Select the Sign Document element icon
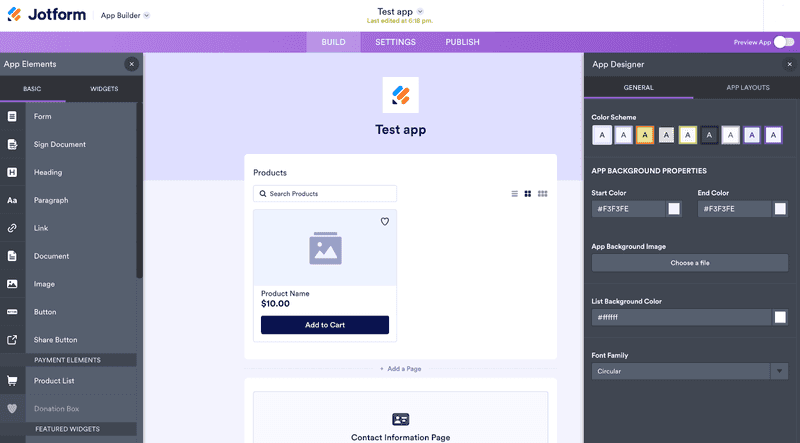800x443 pixels. [x=12, y=144]
